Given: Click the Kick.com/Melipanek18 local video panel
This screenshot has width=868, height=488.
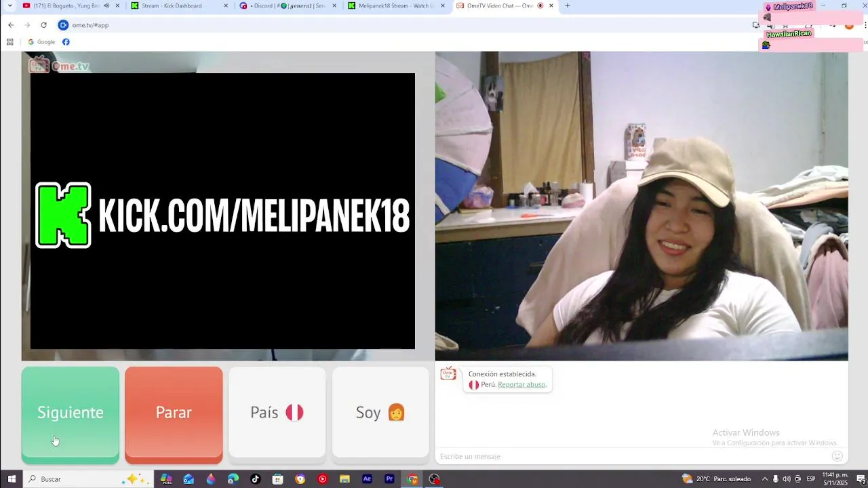Looking at the screenshot, I should point(222,211).
